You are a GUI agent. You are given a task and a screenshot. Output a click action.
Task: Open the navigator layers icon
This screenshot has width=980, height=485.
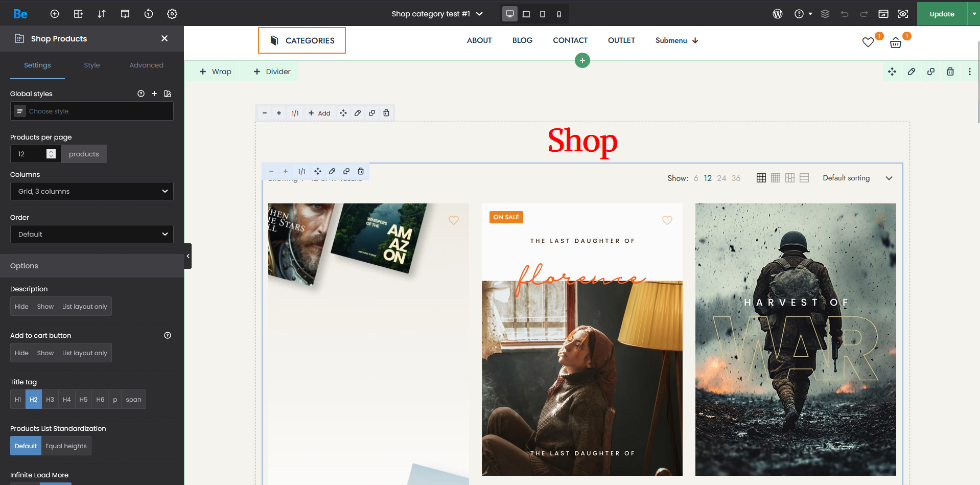pos(825,14)
